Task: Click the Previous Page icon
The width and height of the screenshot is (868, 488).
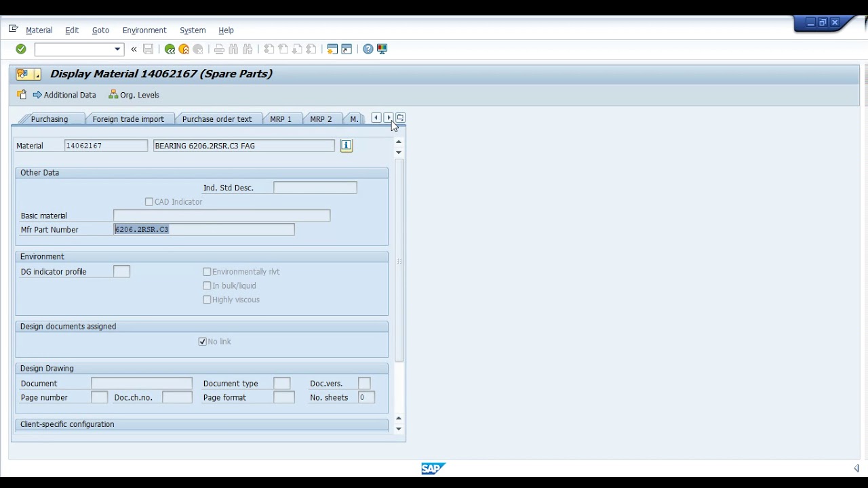Action: [x=283, y=49]
